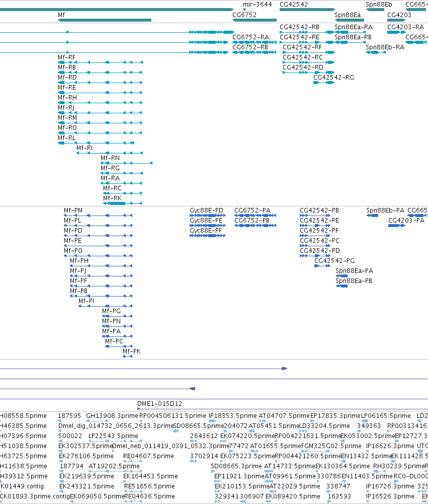
Task: Select the CG6752 gene bar
Action: 254,20
